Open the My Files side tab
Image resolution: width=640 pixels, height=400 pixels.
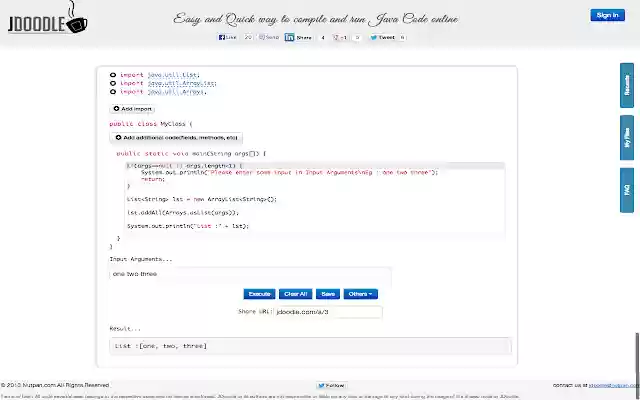tap(627, 138)
